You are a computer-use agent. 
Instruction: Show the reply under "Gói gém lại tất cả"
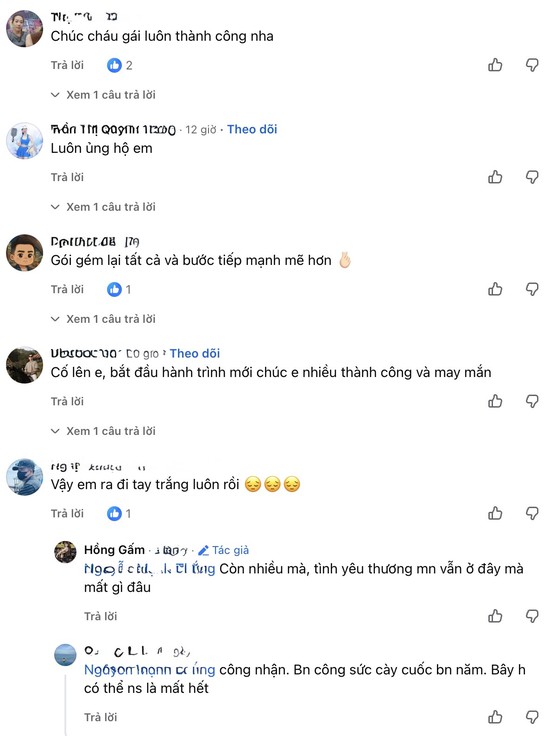point(103,319)
